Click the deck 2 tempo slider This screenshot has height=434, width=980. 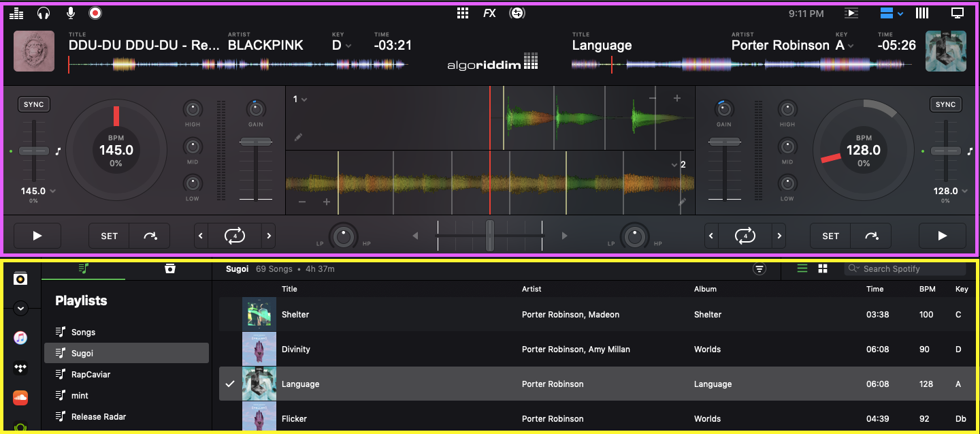(946, 151)
